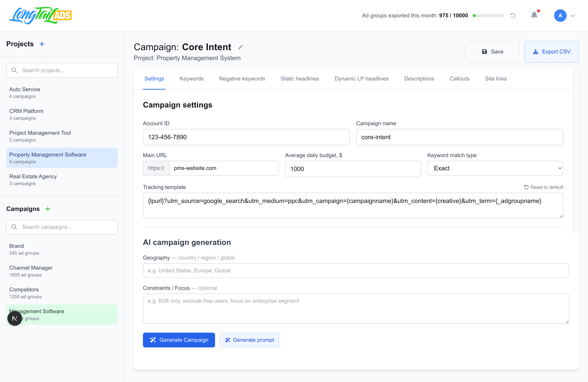Click the Tracking template text area
The width and height of the screenshot is (588, 382).
click(x=353, y=205)
